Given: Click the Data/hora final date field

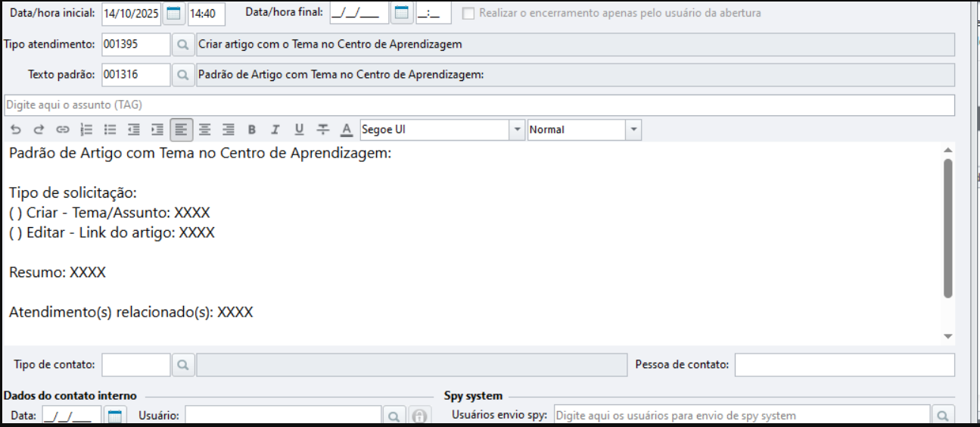Looking at the screenshot, I should pyautogui.click(x=359, y=13).
